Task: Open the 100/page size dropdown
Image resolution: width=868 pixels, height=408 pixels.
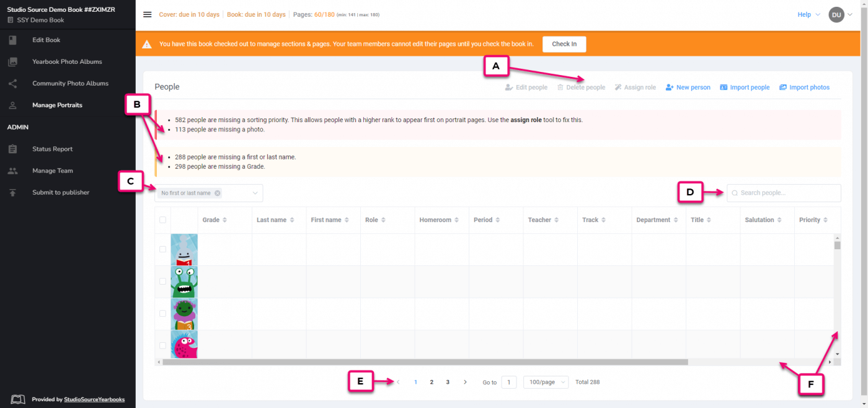Action: [546, 383]
